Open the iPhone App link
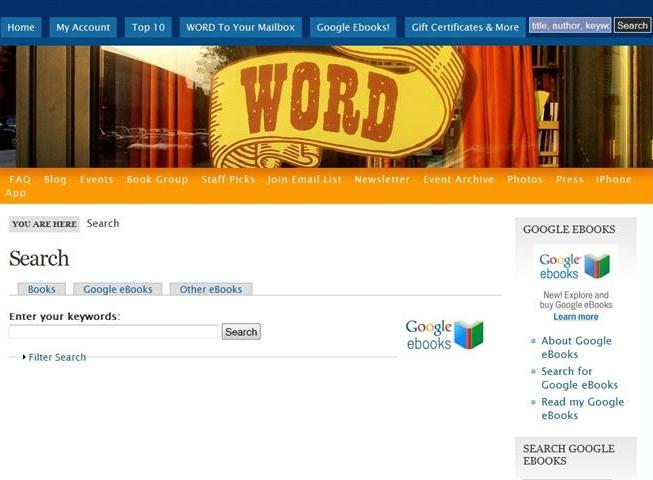653x480 pixels. (x=613, y=179)
